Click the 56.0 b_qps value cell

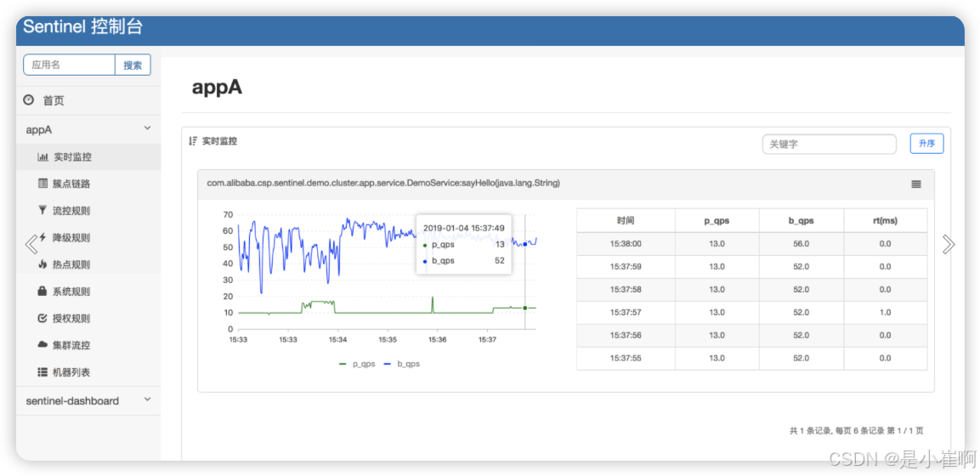click(802, 244)
